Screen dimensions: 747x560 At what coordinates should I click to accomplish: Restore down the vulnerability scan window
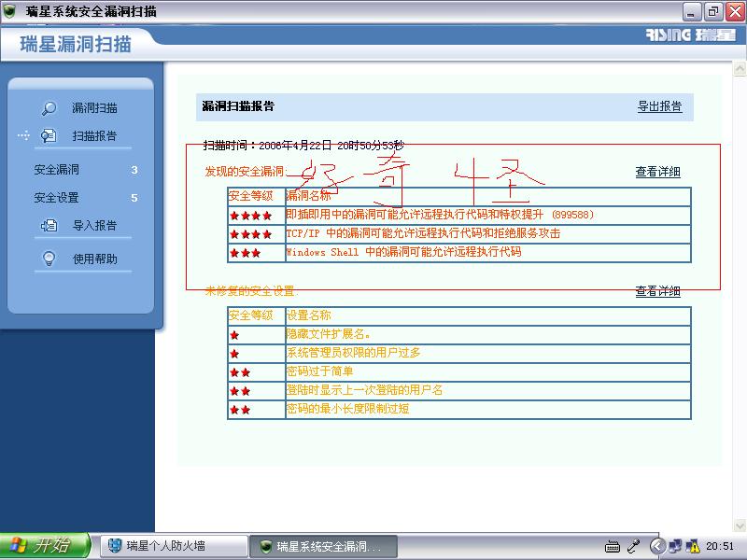point(713,11)
